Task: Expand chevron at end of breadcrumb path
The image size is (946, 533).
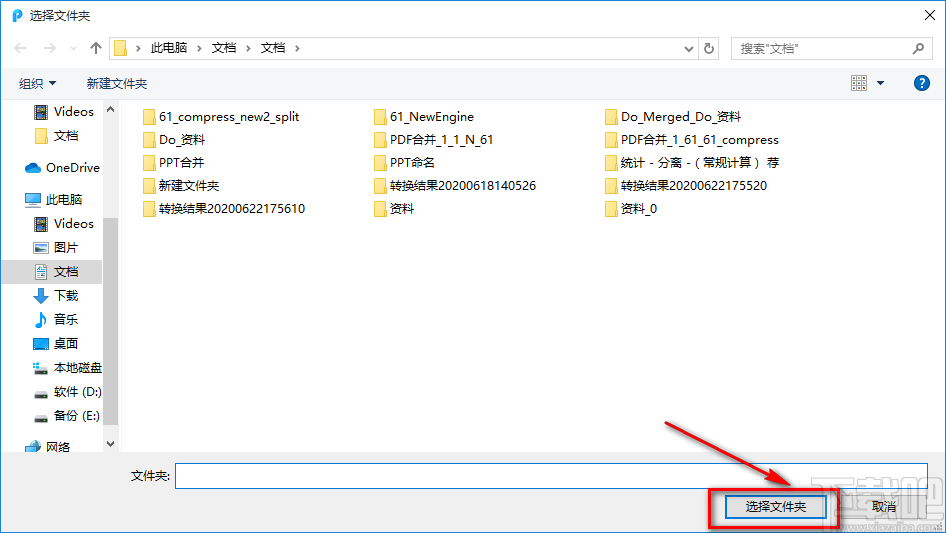Action: coord(297,48)
